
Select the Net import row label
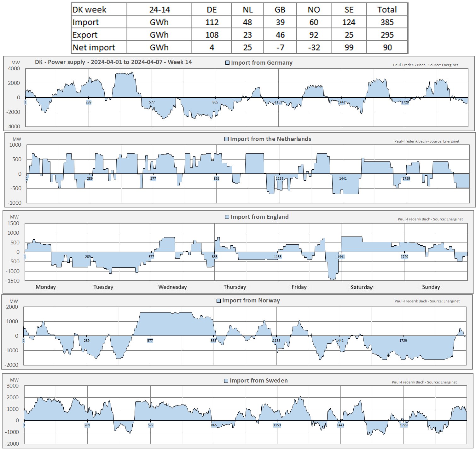coord(94,47)
